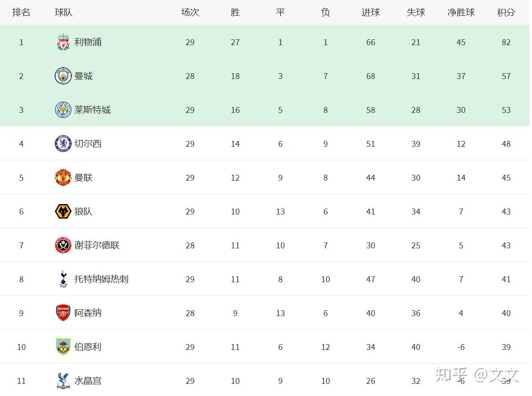Click the 进球 column header
Viewport: 532px width, 396px height.
(x=370, y=13)
